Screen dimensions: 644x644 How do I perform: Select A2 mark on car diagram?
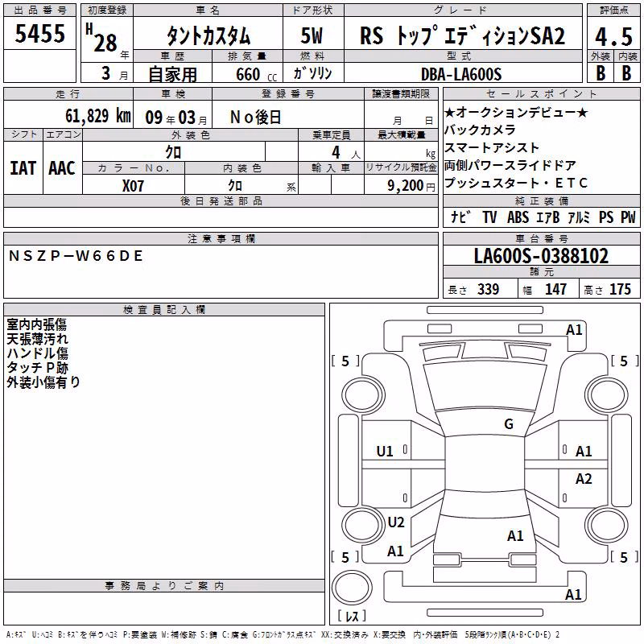(x=583, y=479)
